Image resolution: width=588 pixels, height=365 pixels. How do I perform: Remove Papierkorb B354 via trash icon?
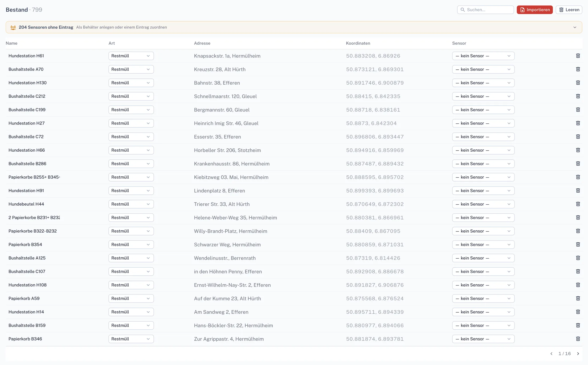(578, 244)
